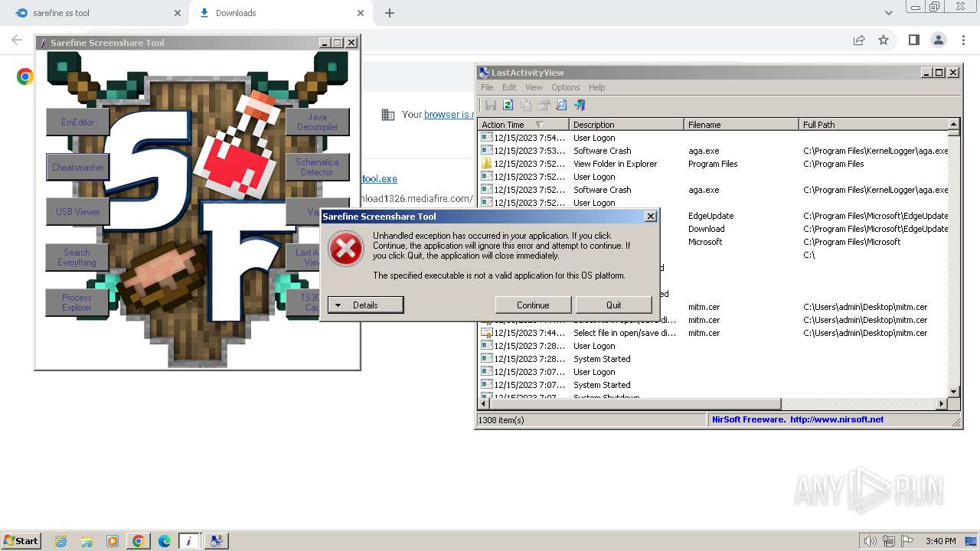This screenshot has height=551, width=980.
Task: Open media player from the taskbar
Action: (113, 541)
